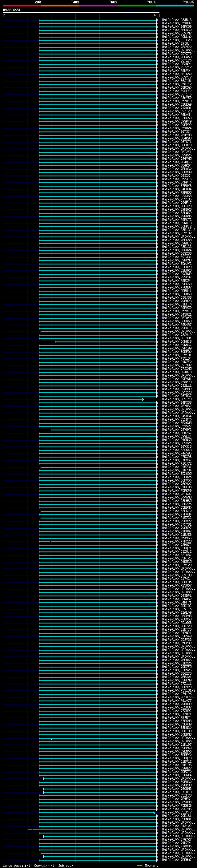Select the label UniRef100_P15732
The width and height of the screenshot is (197, 868).
(x=177, y=518)
